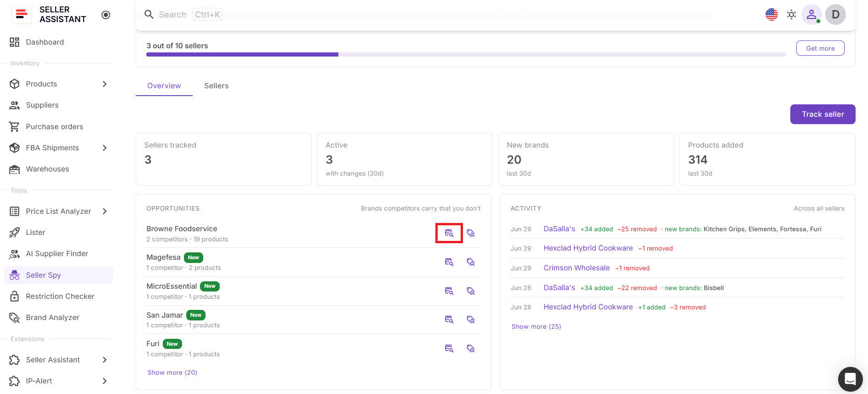Image resolution: width=868 pixels, height=394 pixels.
Task: Switch to the Sellers tab
Action: click(217, 86)
